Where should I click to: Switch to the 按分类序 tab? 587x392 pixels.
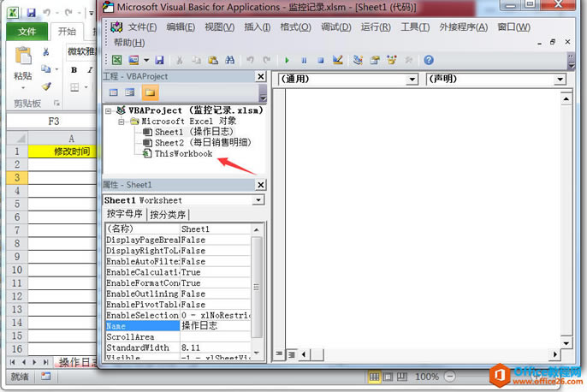point(168,215)
